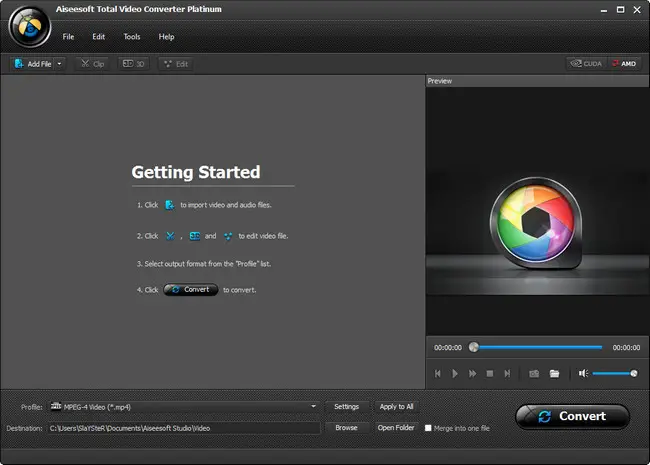Click the Edit toolbar button
650x465 pixels.
pos(175,64)
